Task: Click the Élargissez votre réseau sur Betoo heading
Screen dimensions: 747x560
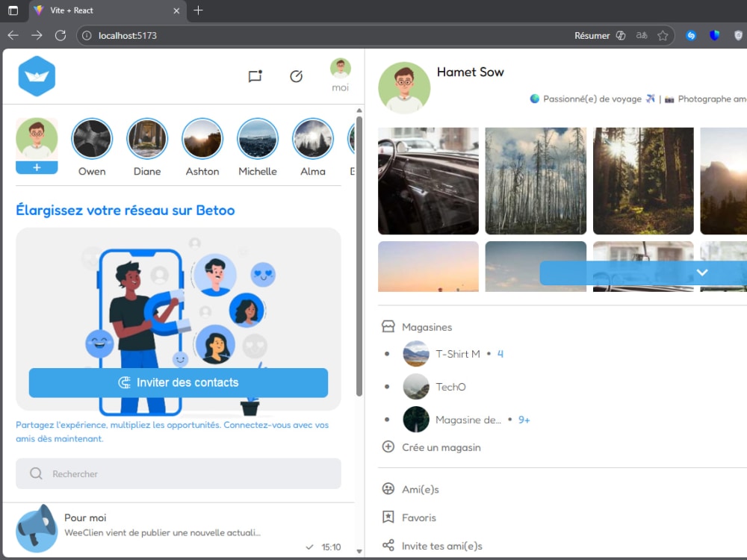Action: click(125, 210)
